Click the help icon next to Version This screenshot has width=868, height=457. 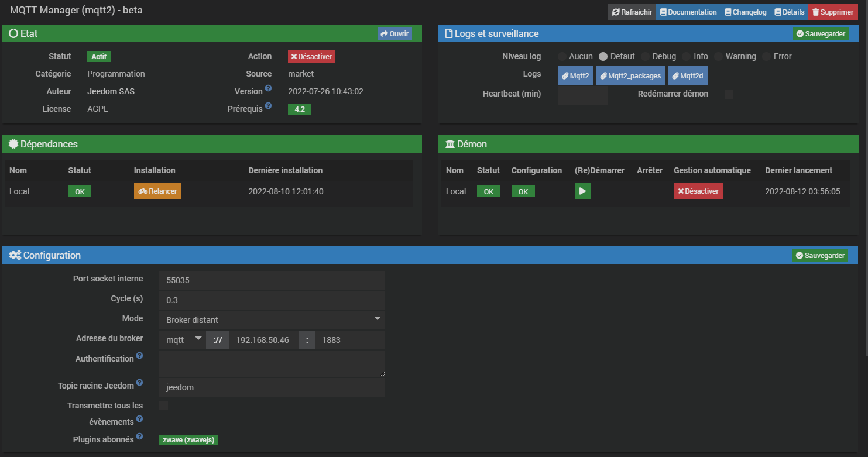pyautogui.click(x=268, y=88)
